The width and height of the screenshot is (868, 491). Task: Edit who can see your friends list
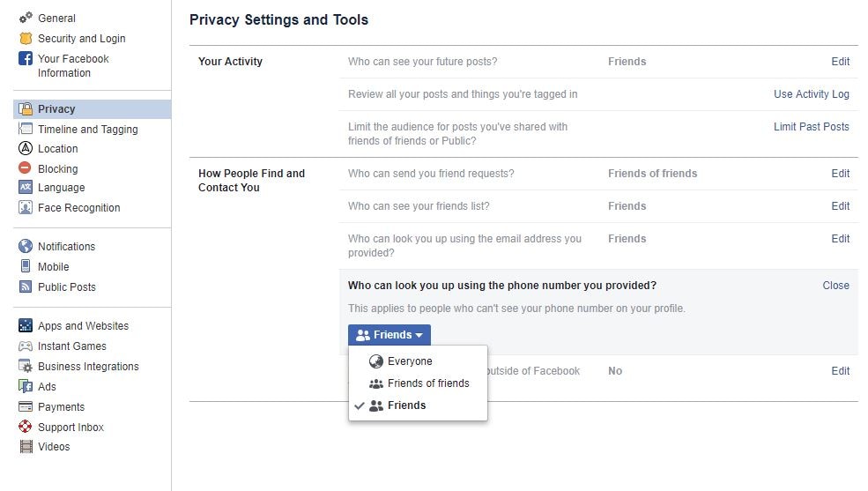pyautogui.click(x=840, y=206)
